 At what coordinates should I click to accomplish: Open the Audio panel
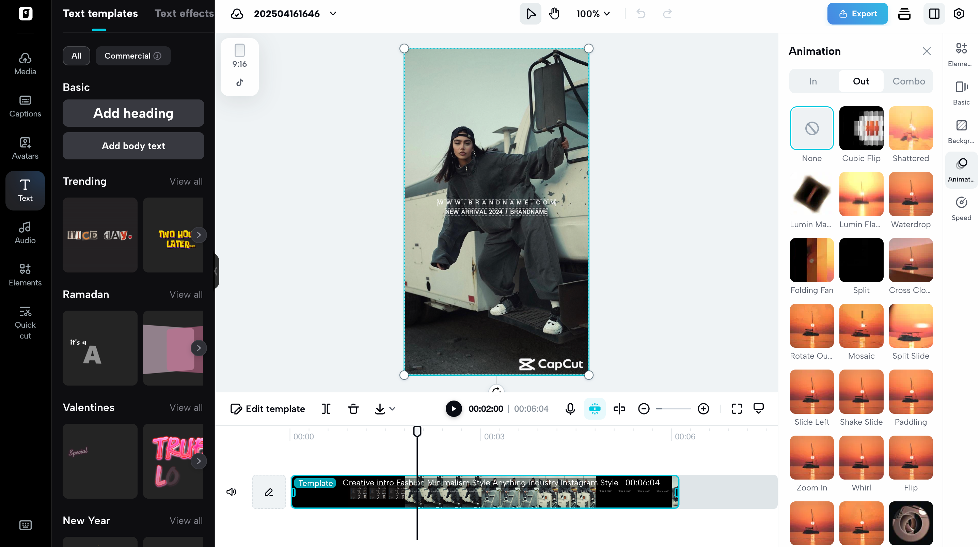pos(25,233)
